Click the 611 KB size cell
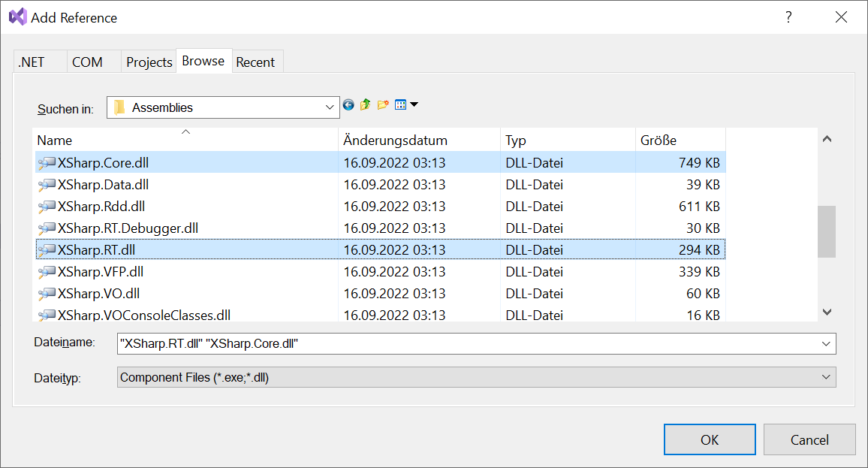868x468 pixels. [699, 207]
